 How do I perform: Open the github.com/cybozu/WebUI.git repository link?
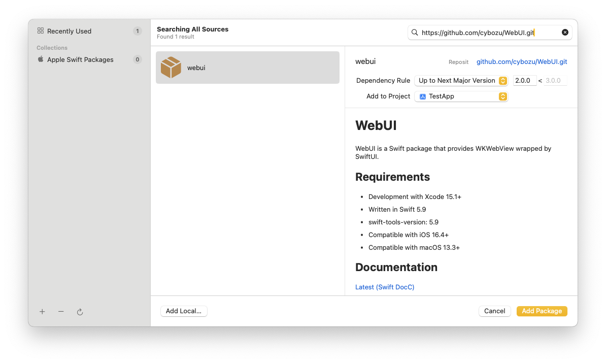click(x=521, y=62)
